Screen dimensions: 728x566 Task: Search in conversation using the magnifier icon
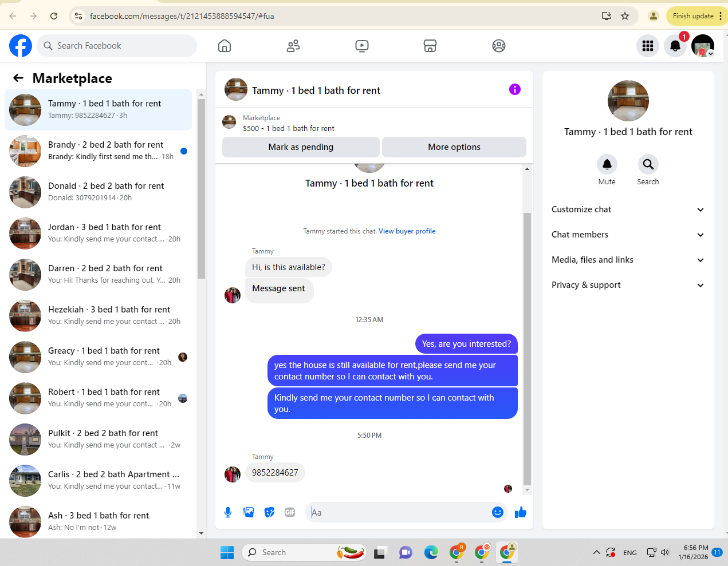[x=648, y=164]
